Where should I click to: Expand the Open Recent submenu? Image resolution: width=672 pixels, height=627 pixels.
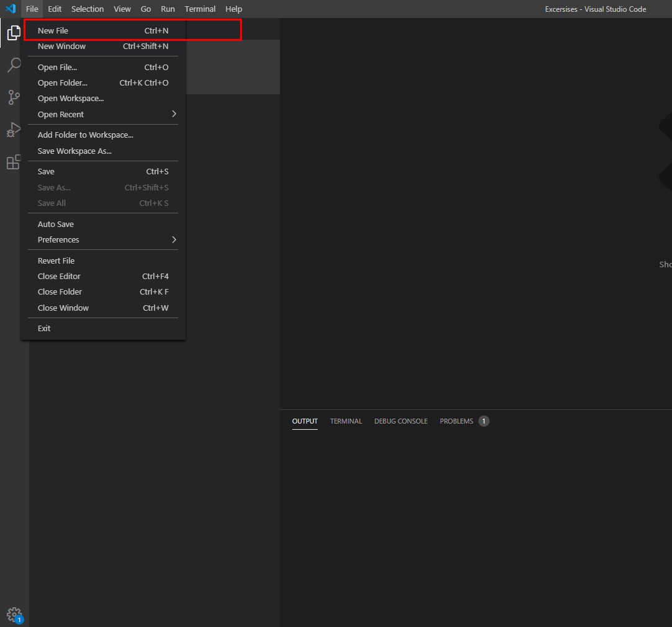pyautogui.click(x=60, y=114)
